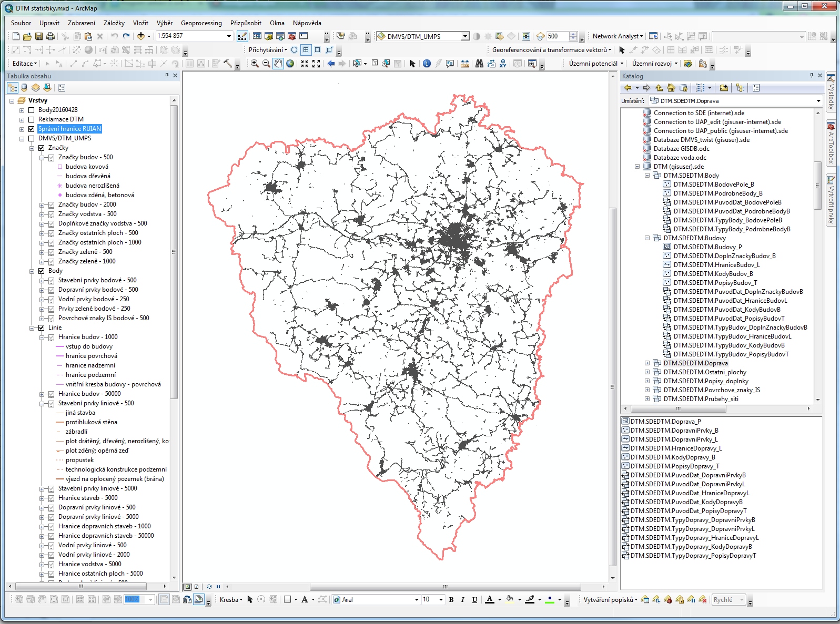Open the ArcToolbox side tab
This screenshot has width=840, height=624.
pyautogui.click(x=831, y=144)
